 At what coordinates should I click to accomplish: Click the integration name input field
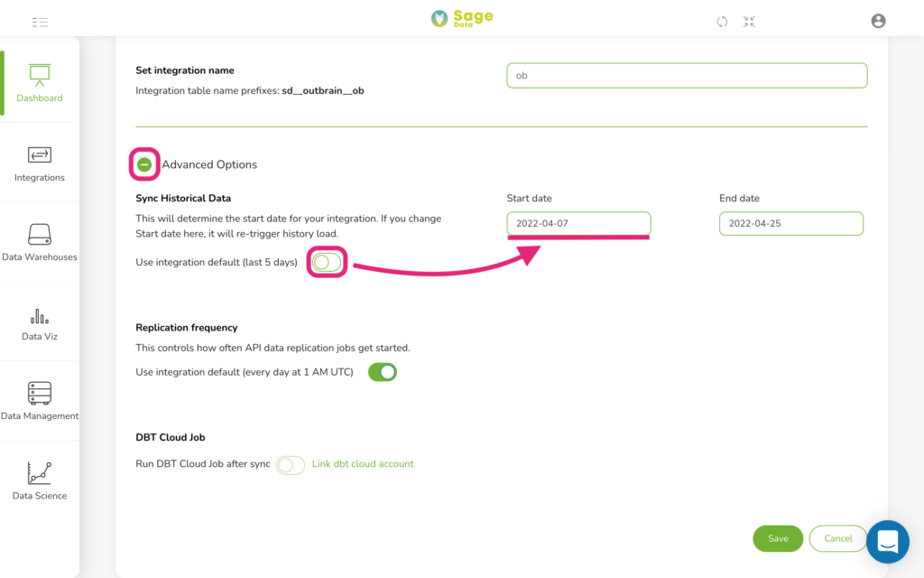pos(687,76)
